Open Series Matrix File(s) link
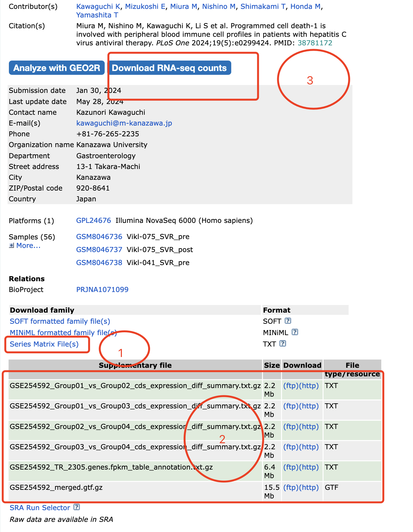The width and height of the screenshot is (413, 532). [x=44, y=344]
